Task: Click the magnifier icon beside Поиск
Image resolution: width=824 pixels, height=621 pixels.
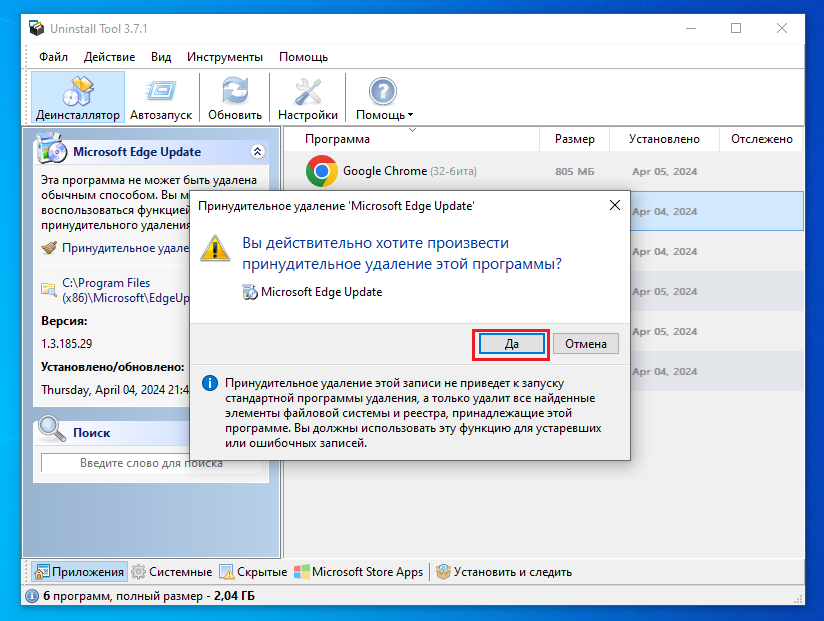Action: [52, 429]
